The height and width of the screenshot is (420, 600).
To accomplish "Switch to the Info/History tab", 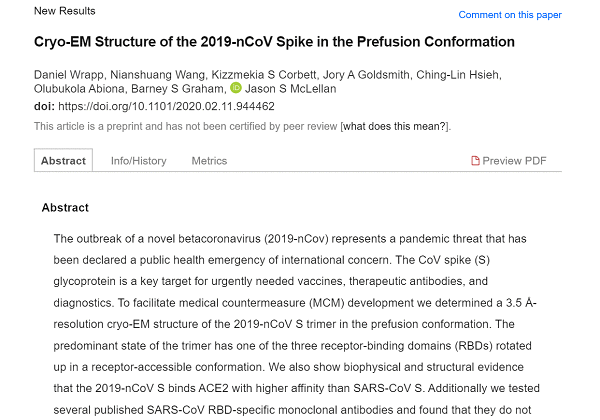I will click(x=139, y=161).
